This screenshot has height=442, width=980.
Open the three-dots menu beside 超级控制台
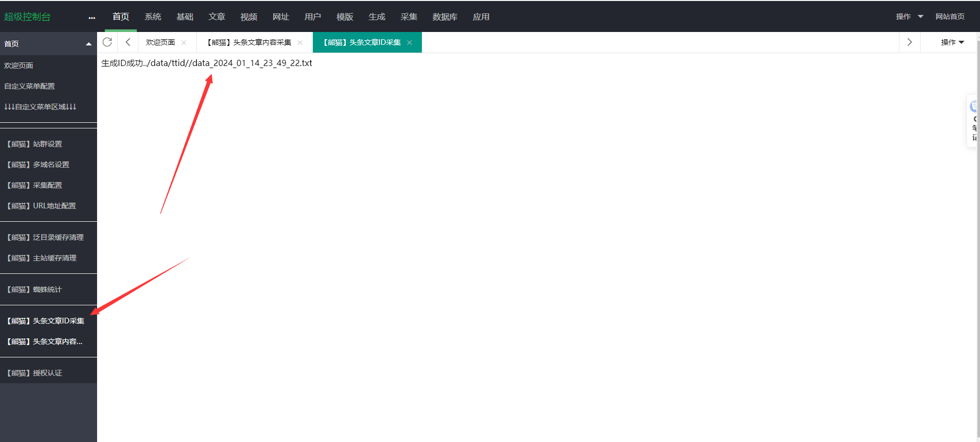92,18
